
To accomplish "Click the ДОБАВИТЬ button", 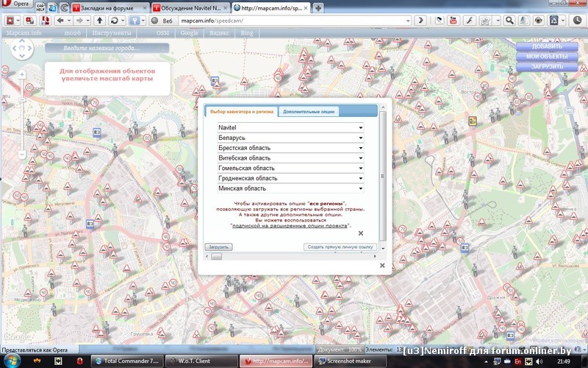I will pos(547,46).
